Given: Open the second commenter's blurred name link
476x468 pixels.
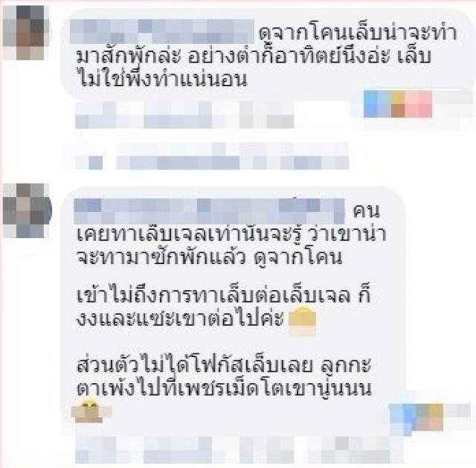Looking at the screenshot, I should point(210,211).
